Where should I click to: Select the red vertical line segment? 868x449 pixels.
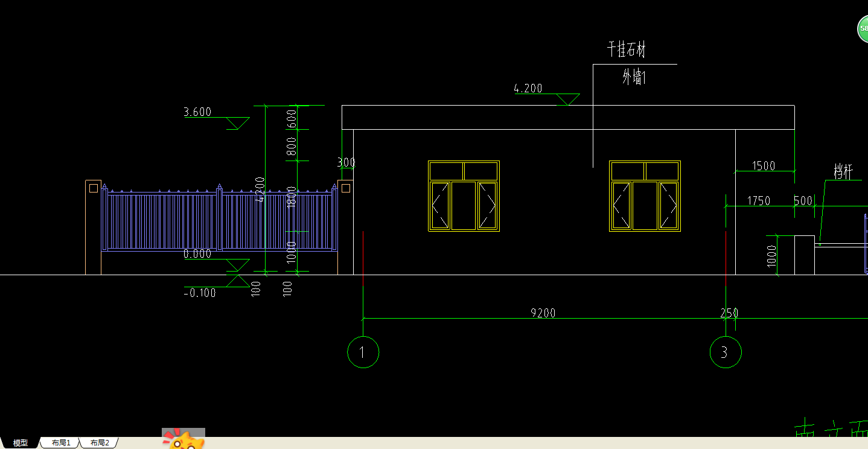tap(726, 258)
